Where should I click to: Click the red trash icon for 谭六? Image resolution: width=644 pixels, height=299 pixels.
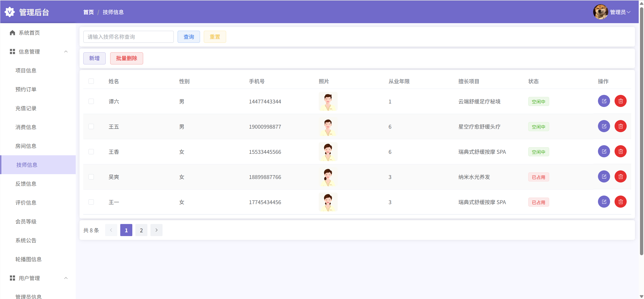point(620,101)
